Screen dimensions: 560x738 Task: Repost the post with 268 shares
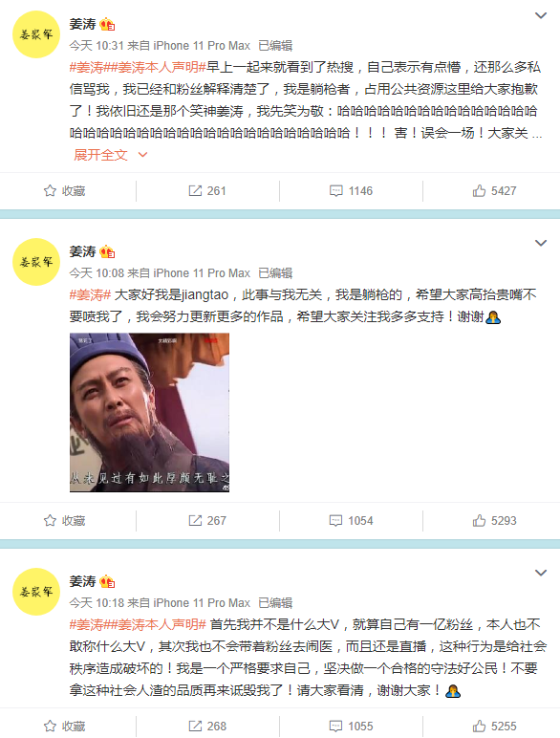[207, 727]
